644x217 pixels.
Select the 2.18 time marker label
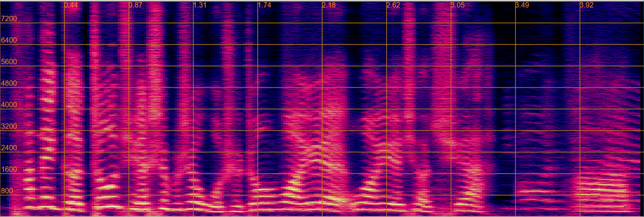[x=329, y=5]
